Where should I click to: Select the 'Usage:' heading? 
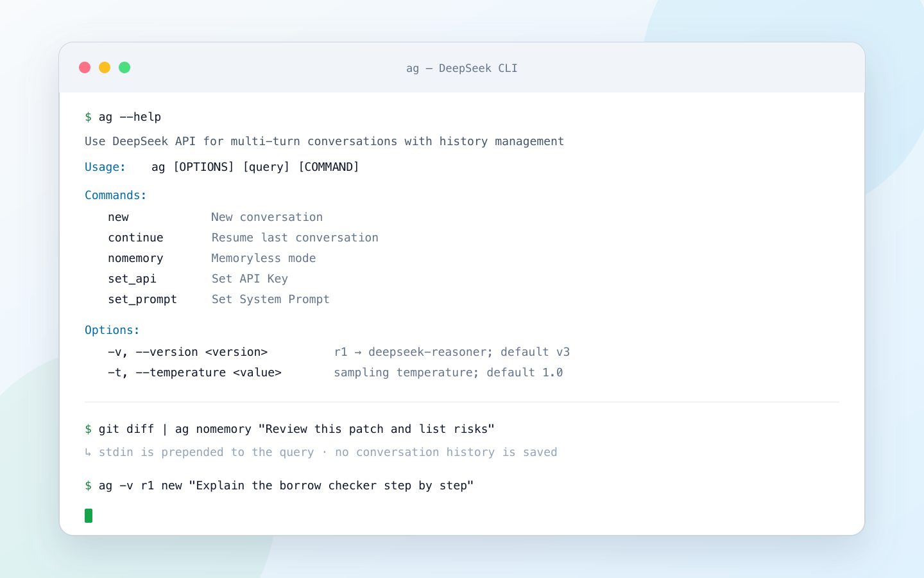pyautogui.click(x=105, y=167)
